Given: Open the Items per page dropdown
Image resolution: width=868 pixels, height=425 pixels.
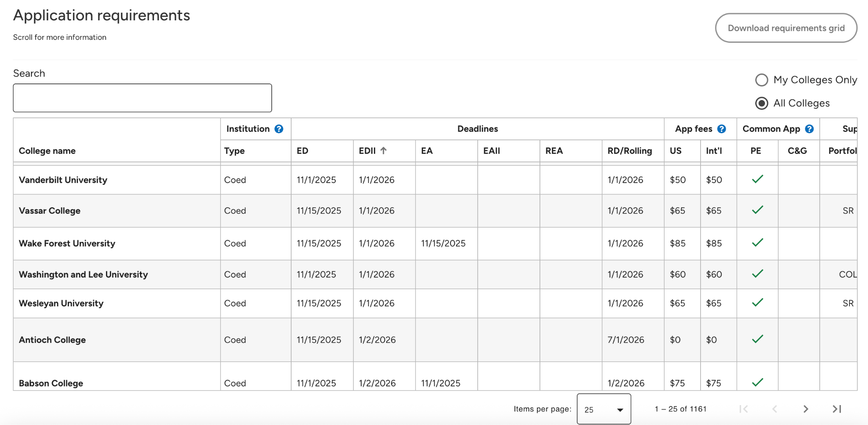Looking at the screenshot, I should [604, 409].
